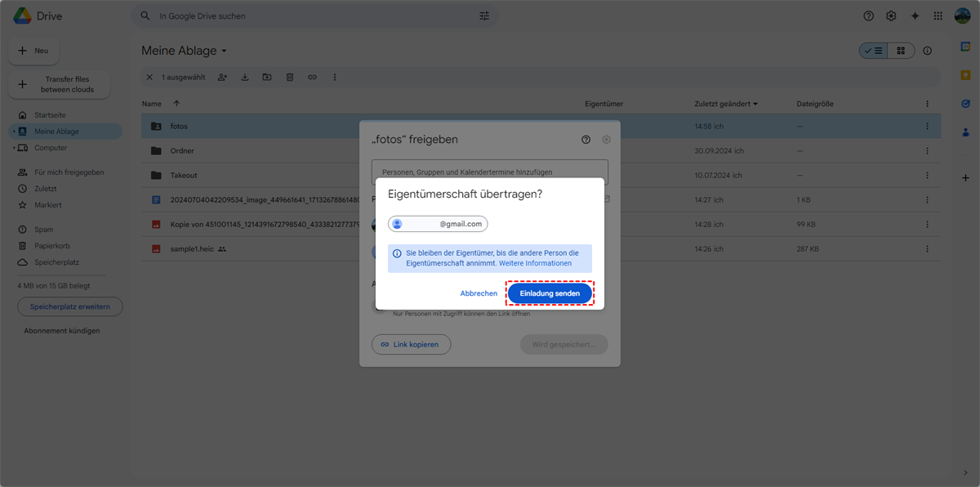Open the Google apps grid
The image size is (980, 487).
[x=938, y=16]
